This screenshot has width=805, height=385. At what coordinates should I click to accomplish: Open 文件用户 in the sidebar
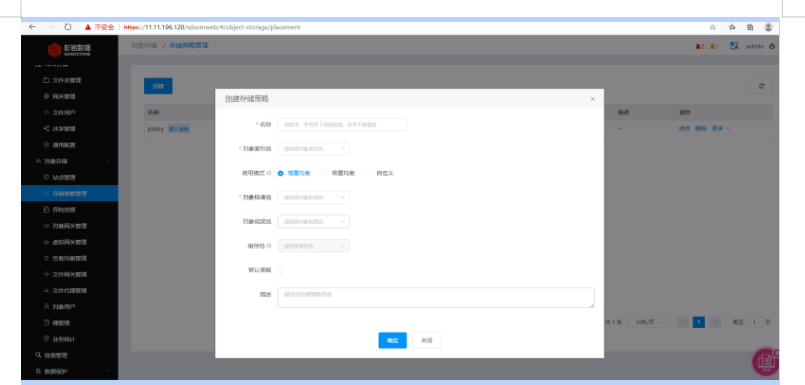coord(60,112)
